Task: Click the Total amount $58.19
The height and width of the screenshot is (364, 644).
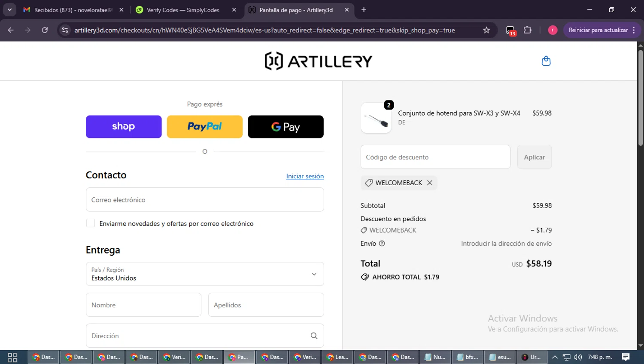Action: tap(539, 263)
